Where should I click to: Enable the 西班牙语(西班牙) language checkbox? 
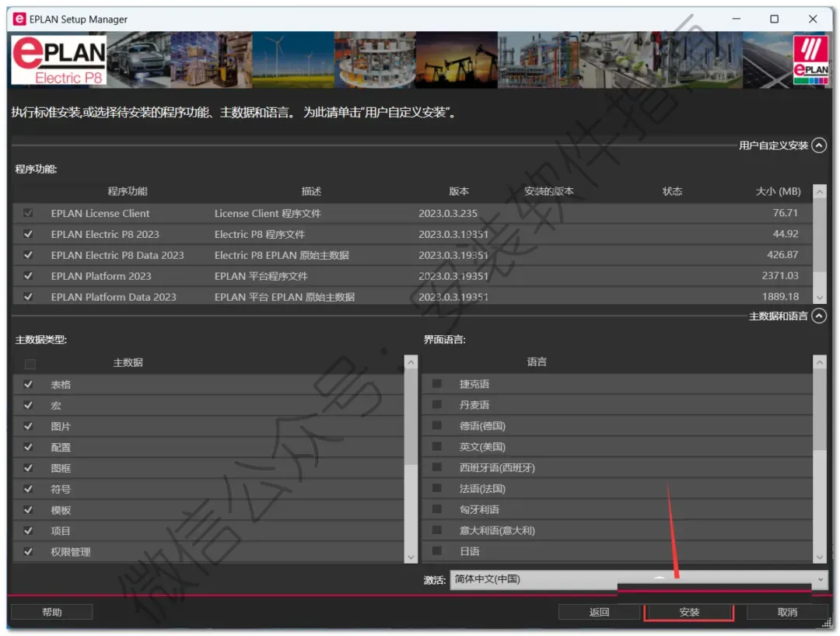437,467
